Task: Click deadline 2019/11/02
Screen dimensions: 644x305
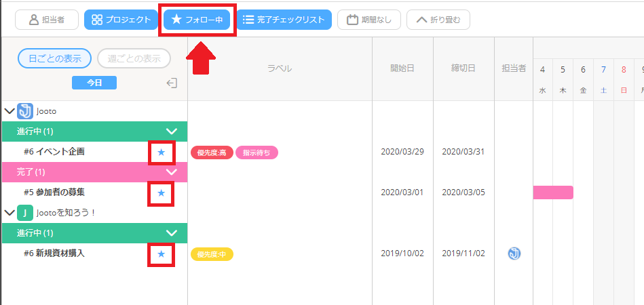Action: click(463, 253)
